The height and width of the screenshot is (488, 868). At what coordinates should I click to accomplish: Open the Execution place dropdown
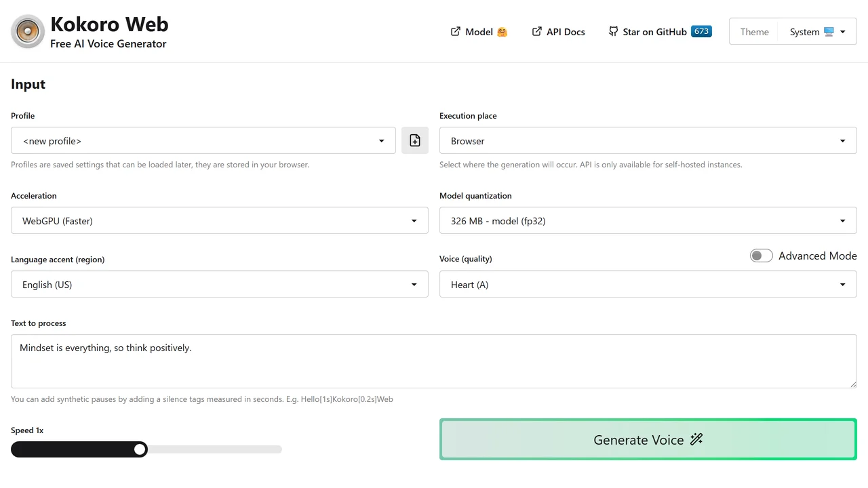click(x=648, y=140)
